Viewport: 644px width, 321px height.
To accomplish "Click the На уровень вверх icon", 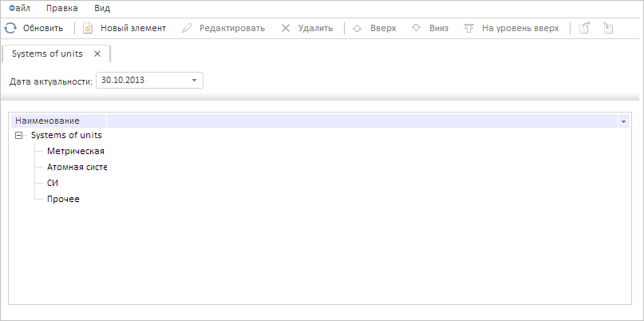I will [468, 28].
